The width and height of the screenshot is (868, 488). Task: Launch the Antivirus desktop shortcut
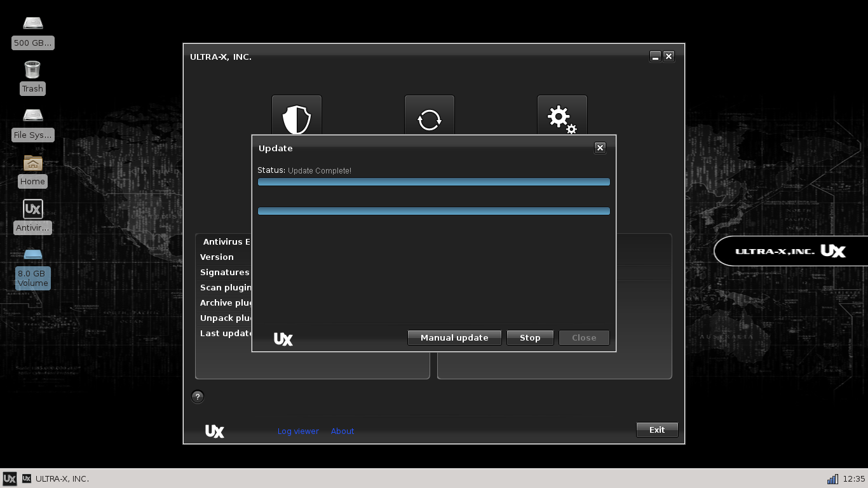pyautogui.click(x=32, y=210)
